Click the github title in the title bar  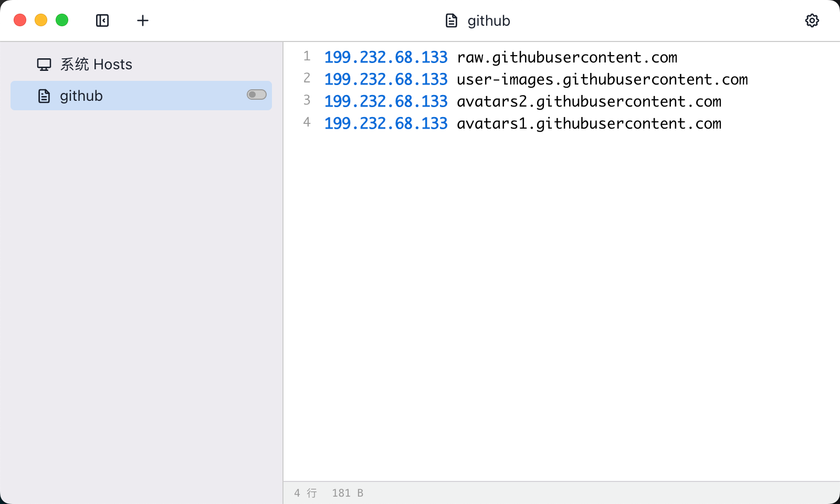click(489, 21)
